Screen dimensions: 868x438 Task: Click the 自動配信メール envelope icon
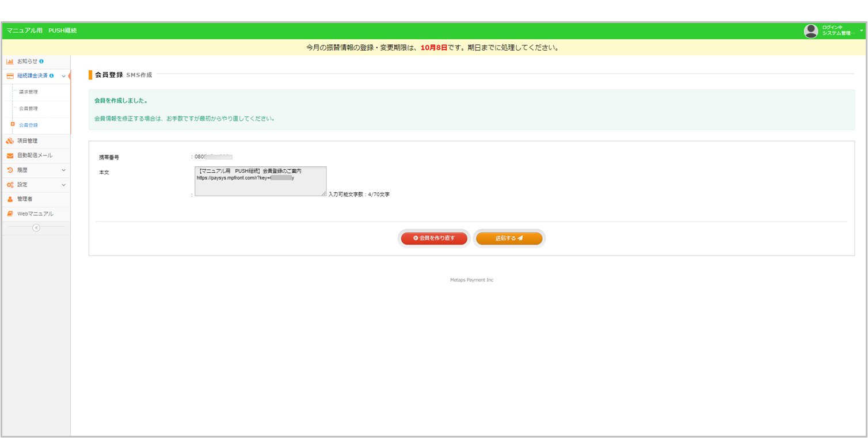[x=10, y=155]
